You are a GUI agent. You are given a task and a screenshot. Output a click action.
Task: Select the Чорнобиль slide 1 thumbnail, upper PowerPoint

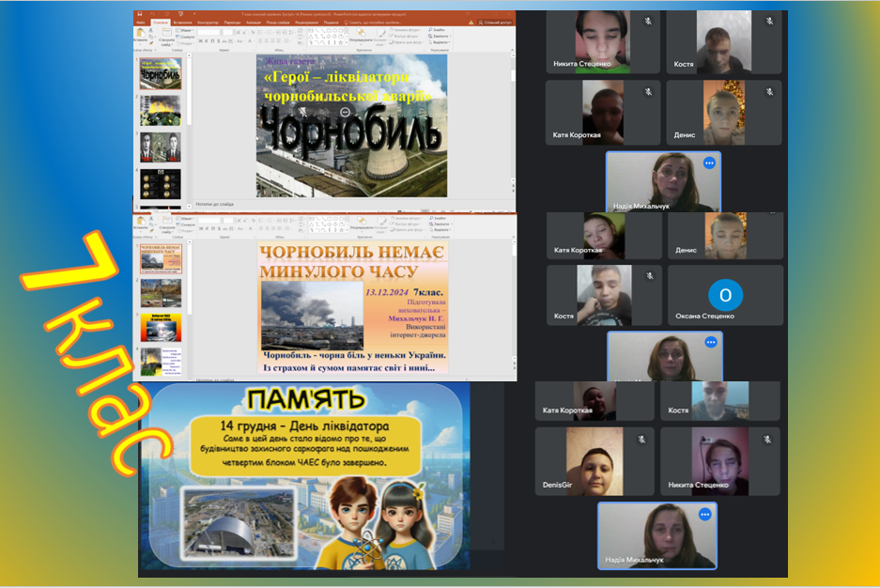(x=161, y=73)
